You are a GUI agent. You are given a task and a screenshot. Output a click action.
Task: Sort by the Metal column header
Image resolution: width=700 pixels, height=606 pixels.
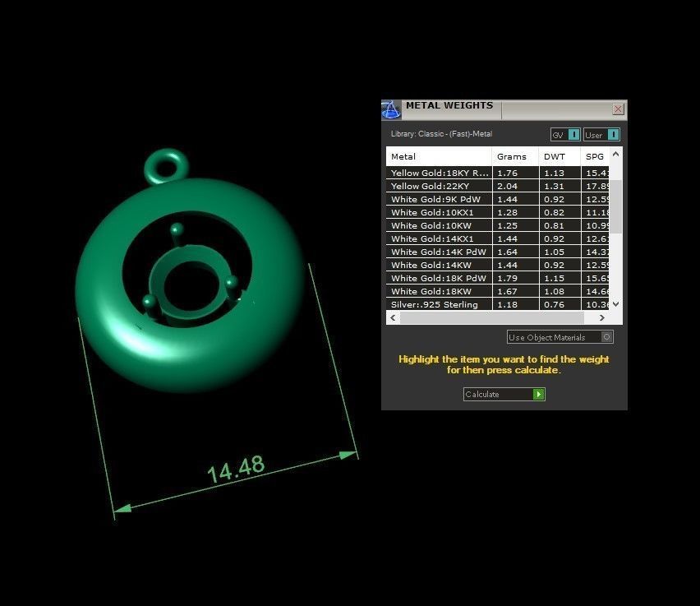[439, 156]
